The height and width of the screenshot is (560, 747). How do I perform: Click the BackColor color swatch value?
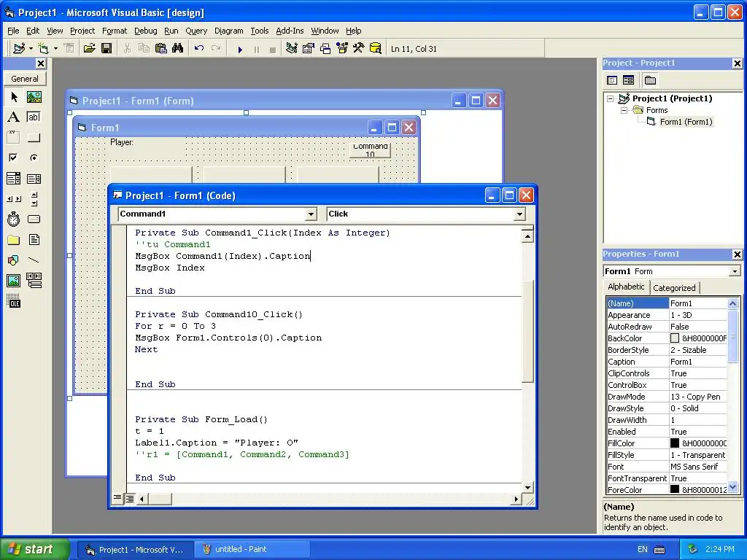(675, 338)
